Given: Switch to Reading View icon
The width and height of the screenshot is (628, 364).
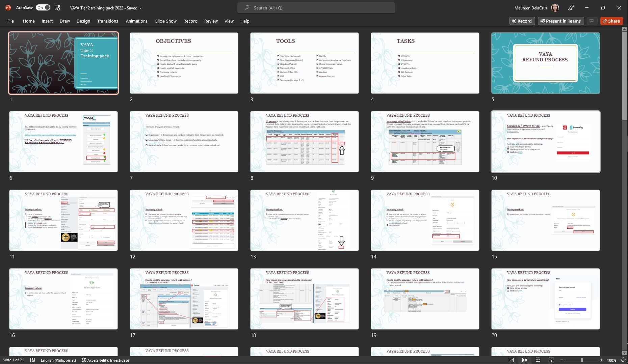Looking at the screenshot, I should [538, 360].
